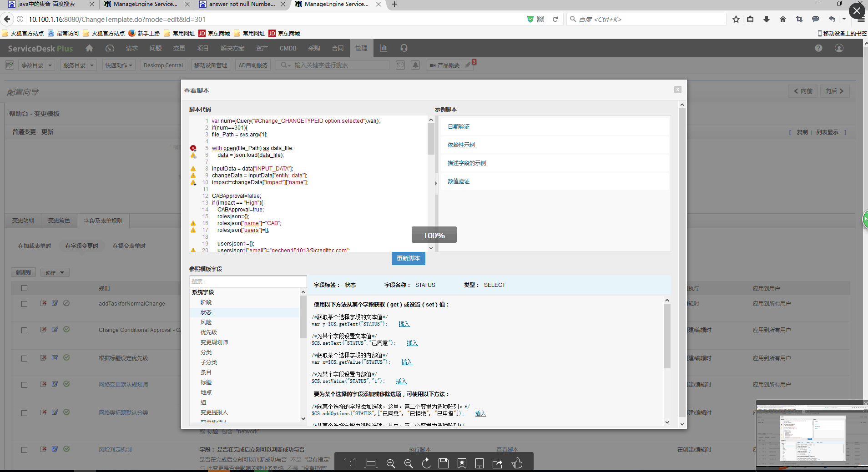Click the script code editor scrollbar thumb

click(x=431, y=139)
